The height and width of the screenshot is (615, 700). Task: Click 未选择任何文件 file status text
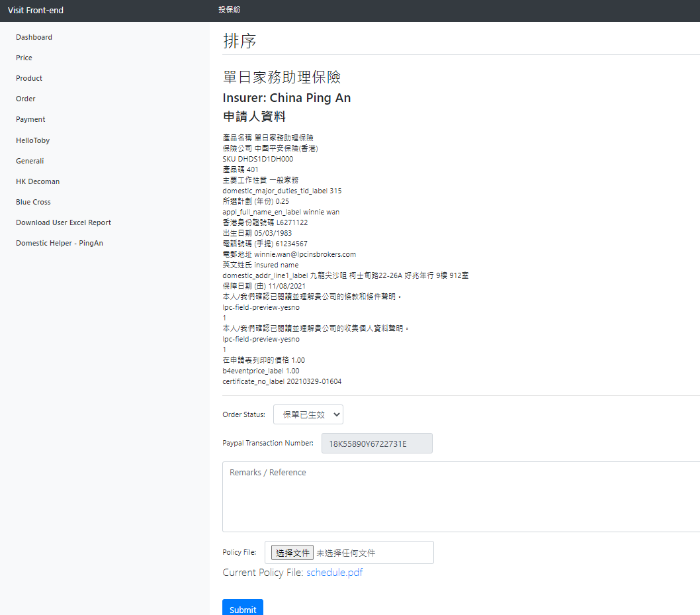(x=346, y=553)
